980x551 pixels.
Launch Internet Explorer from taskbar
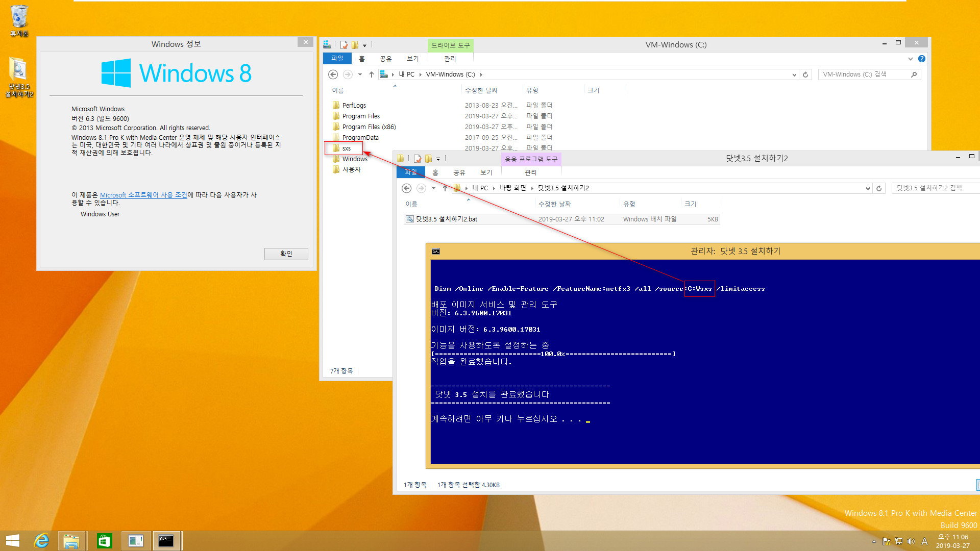(41, 541)
